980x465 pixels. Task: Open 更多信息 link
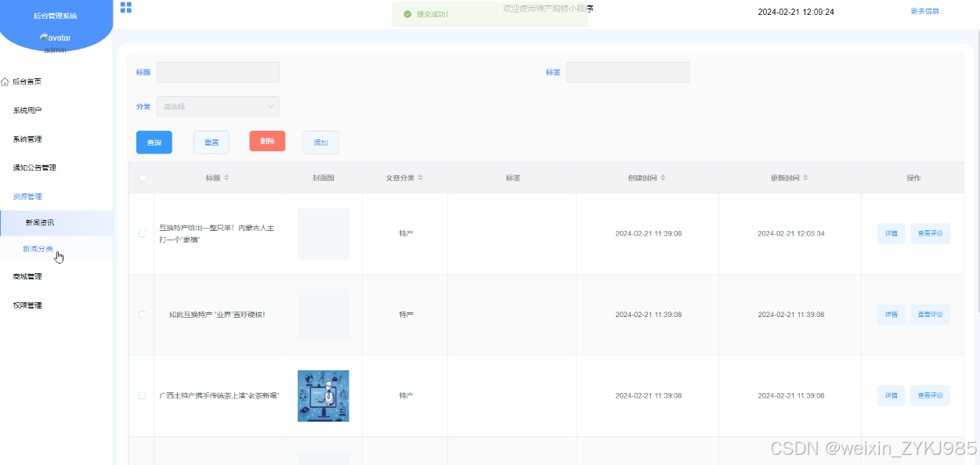924,12
